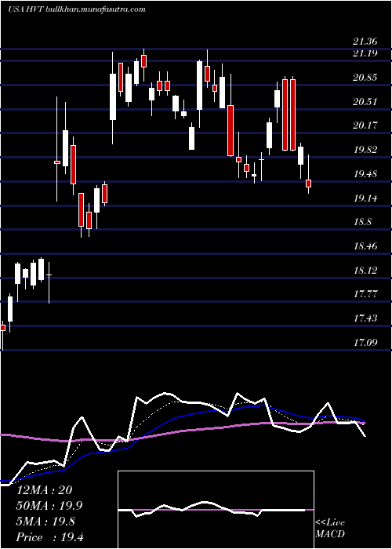Click the 21.36 price level label
The height and width of the screenshot is (549, 392).
(365, 42)
